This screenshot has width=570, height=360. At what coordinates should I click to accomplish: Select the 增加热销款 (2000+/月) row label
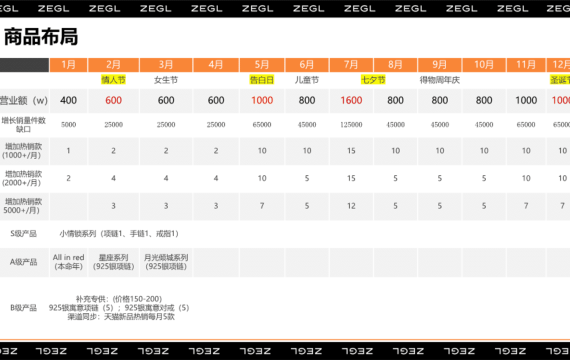click(23, 178)
